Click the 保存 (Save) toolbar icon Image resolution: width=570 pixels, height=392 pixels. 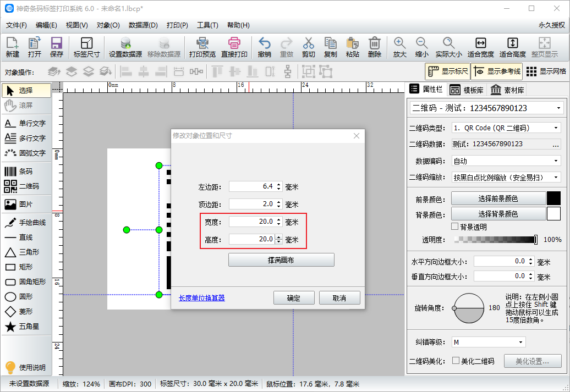56,47
